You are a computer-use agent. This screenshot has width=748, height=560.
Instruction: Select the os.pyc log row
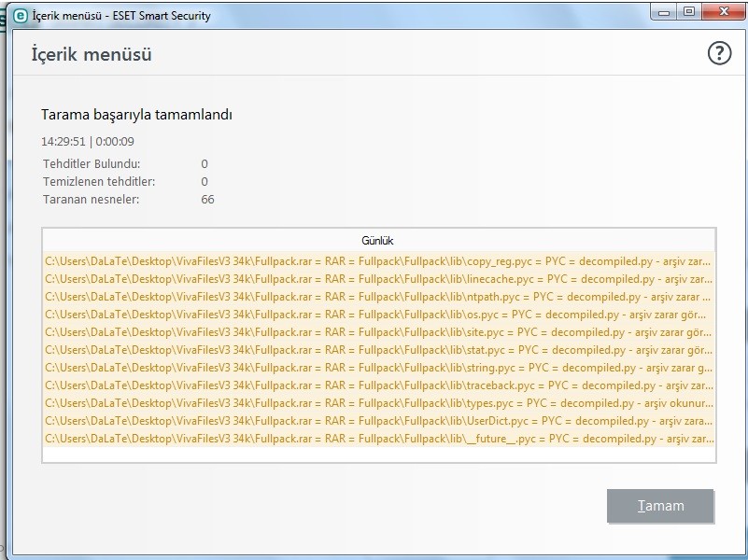379,315
